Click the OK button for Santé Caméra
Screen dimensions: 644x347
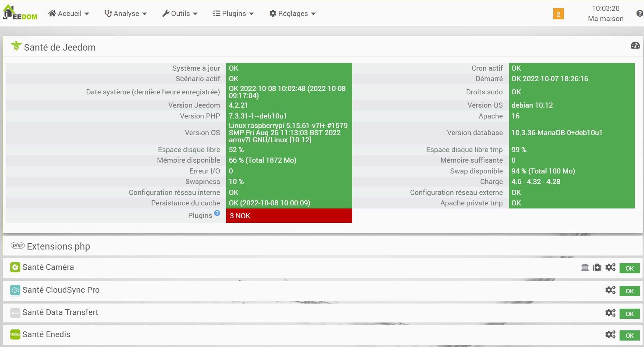tap(630, 268)
